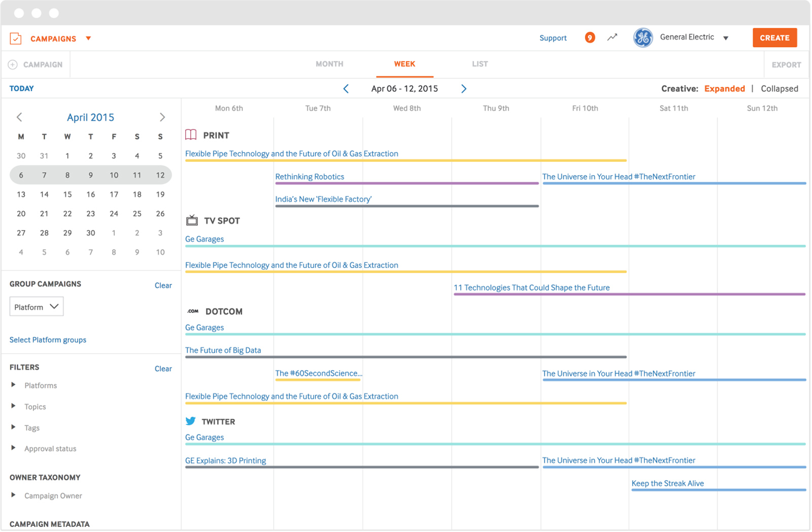The height and width of the screenshot is (532, 812).
Task: Click the Campaign add label
Action: click(43, 64)
